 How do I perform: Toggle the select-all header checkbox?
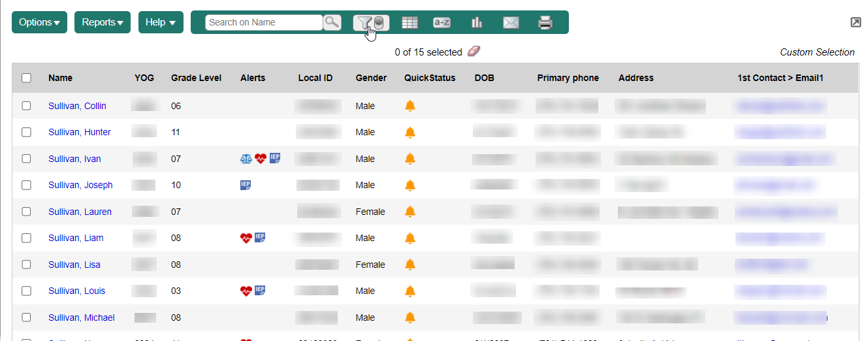coord(26,78)
